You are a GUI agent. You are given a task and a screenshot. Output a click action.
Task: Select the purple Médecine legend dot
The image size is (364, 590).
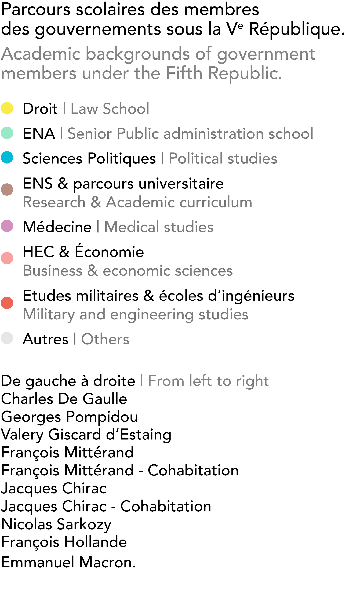(7, 226)
